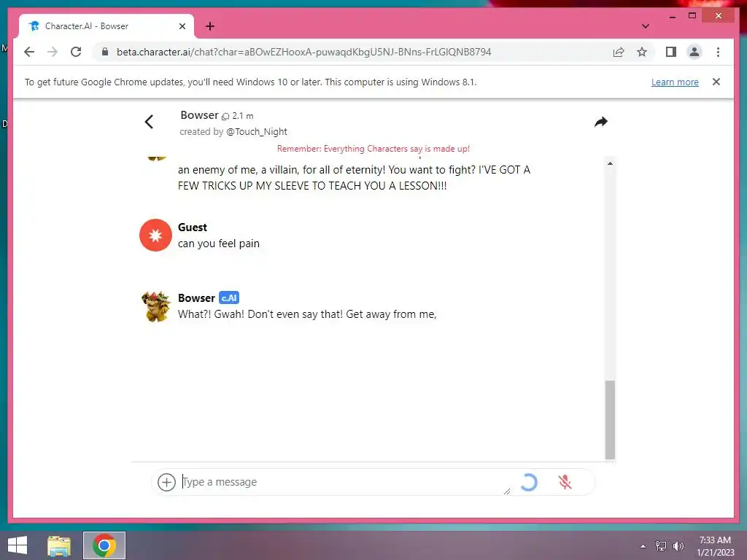
Task: Click the Bowser character name heading
Action: (199, 115)
